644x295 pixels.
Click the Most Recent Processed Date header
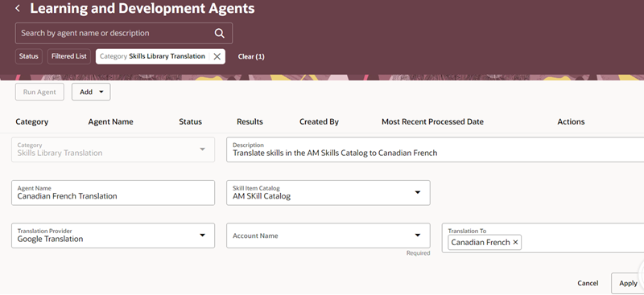[x=432, y=122]
